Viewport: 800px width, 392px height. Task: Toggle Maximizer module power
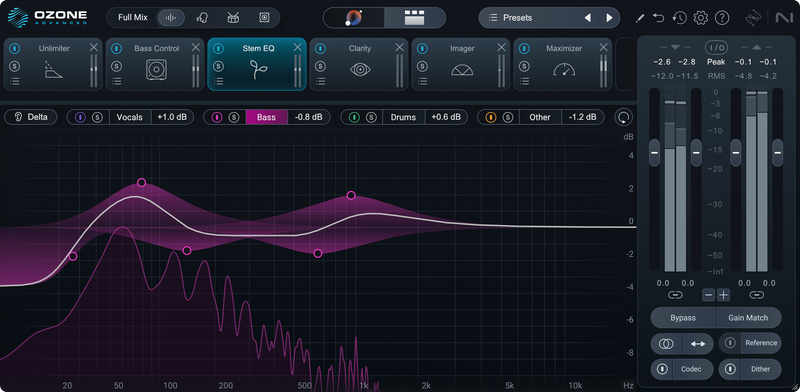(x=524, y=48)
